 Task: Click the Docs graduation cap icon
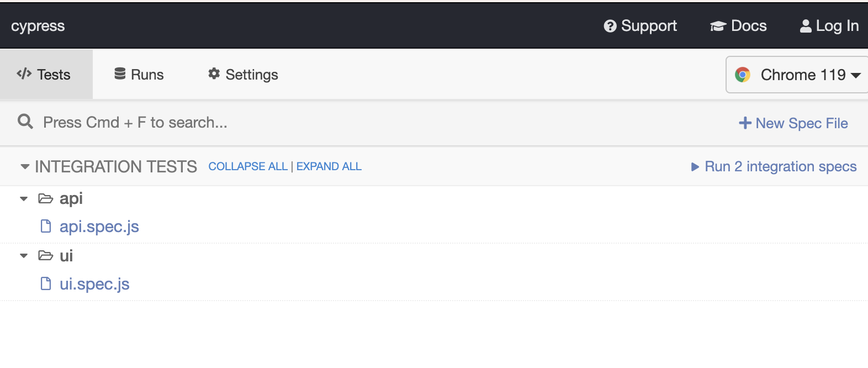pos(717,26)
